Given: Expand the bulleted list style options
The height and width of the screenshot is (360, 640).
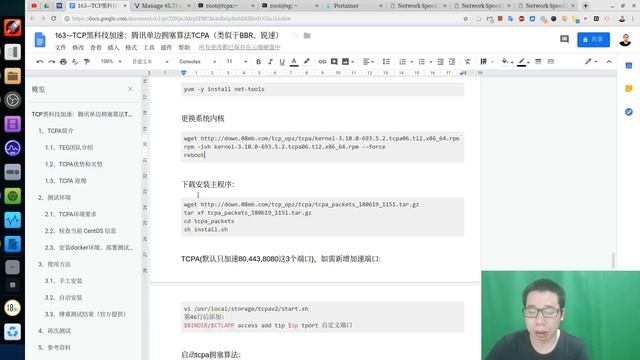Looking at the screenshot, I should click(431, 62).
